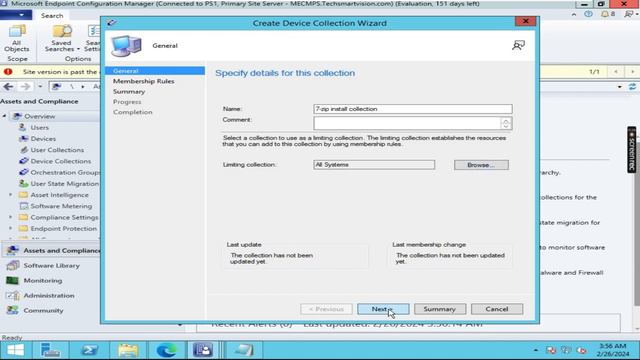Viewport: 640px width, 360px height.
Task: Open Microsoft Edge from taskbar
Action: click(166, 350)
